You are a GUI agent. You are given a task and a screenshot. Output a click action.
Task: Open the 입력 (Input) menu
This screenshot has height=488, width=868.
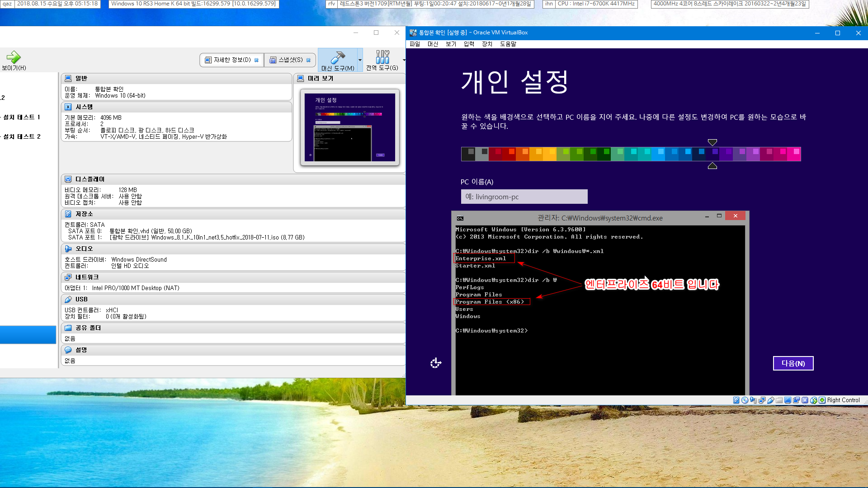[469, 44]
